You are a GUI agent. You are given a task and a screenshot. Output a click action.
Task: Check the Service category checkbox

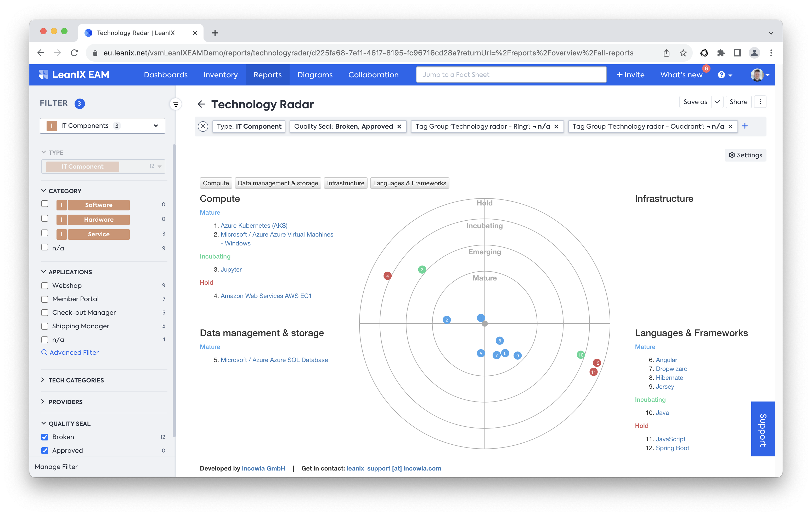(45, 233)
